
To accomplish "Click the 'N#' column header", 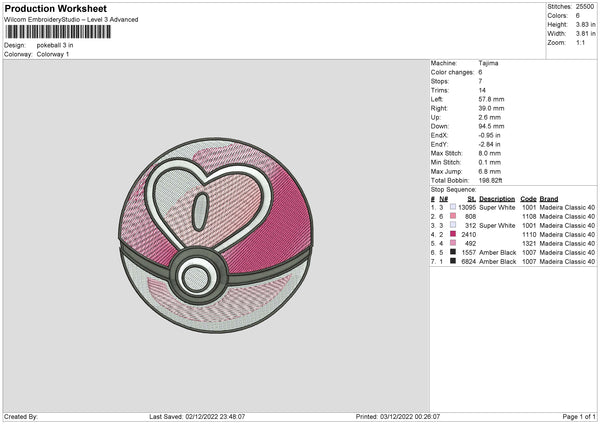I will click(443, 199).
